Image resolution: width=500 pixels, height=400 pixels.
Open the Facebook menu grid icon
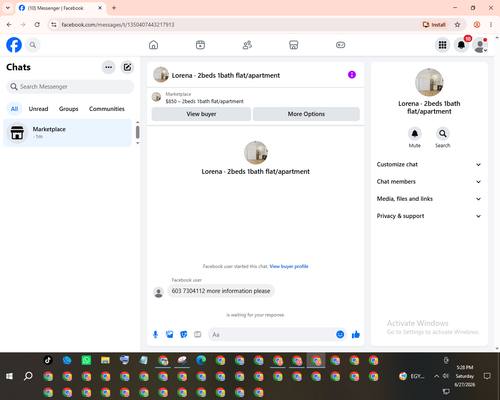click(x=442, y=45)
